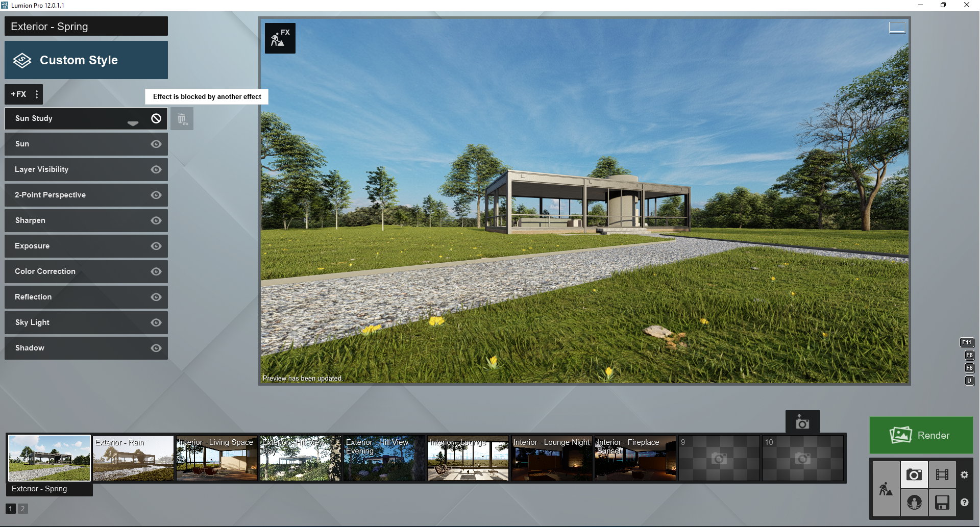980x527 pixels.
Task: Open the 360 Panorama mode icon
Action: click(x=914, y=503)
